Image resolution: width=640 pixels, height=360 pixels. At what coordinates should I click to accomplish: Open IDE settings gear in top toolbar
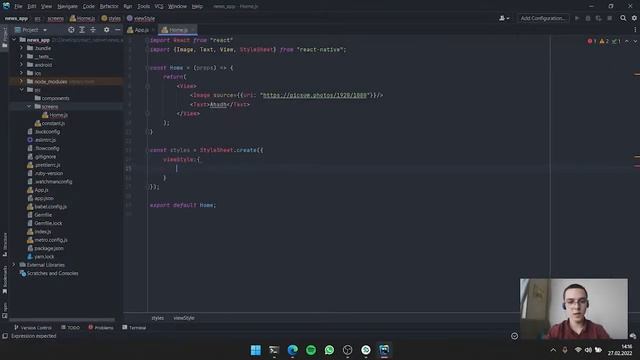coord(634,18)
